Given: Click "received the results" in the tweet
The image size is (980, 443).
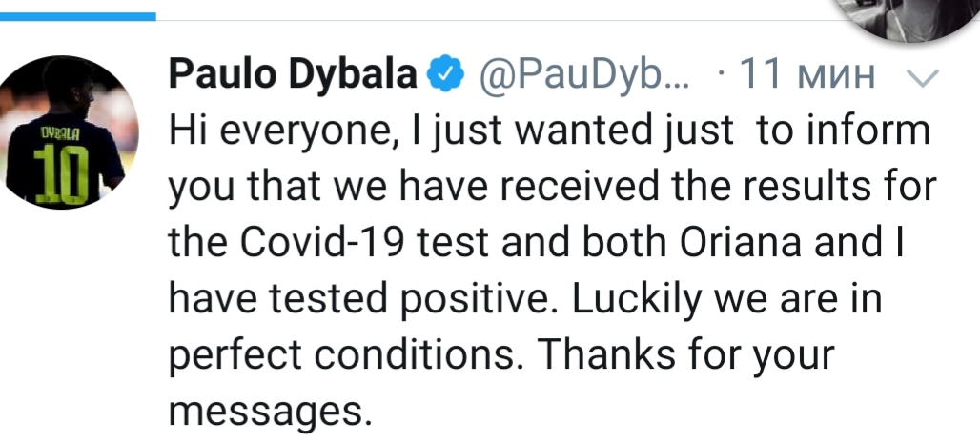Looking at the screenshot, I should pos(616,187).
